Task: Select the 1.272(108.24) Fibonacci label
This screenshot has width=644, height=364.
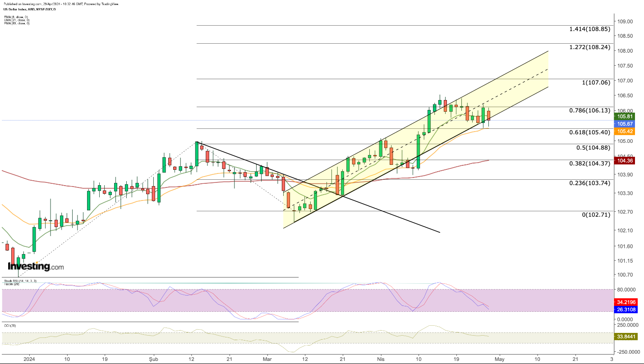Action: coord(590,46)
